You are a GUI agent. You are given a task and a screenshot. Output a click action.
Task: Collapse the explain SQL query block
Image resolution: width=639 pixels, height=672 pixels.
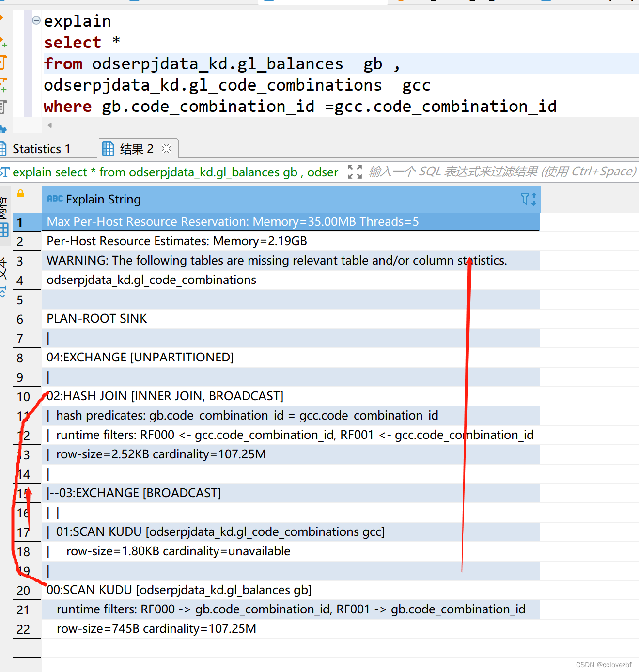click(x=36, y=21)
